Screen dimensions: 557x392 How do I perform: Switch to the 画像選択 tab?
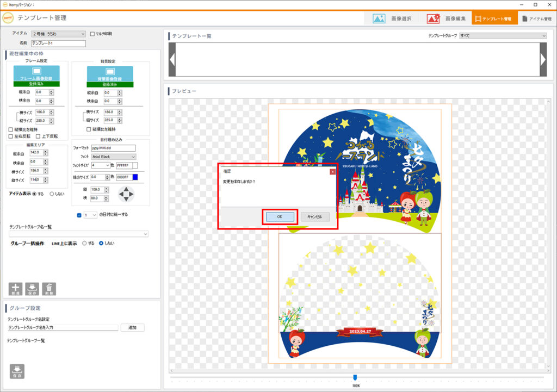tap(392, 18)
